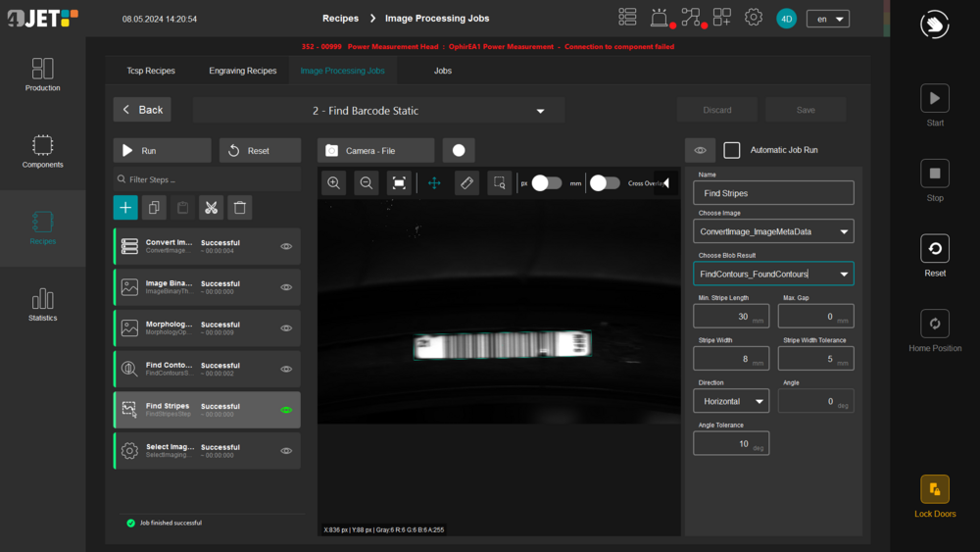Viewport: 980px width, 552px height.
Task: Delete step using trash icon
Action: [x=239, y=207]
